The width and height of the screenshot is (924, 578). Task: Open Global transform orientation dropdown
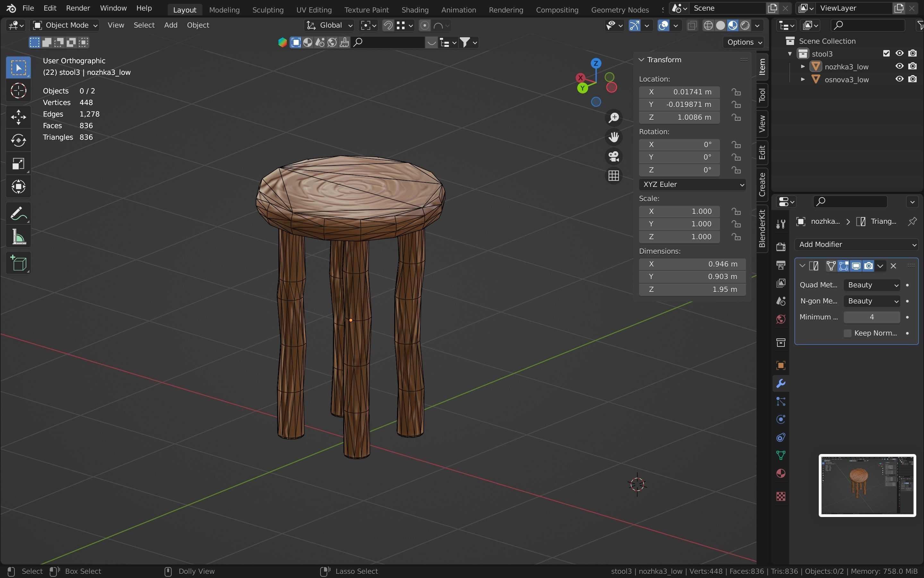(x=329, y=25)
